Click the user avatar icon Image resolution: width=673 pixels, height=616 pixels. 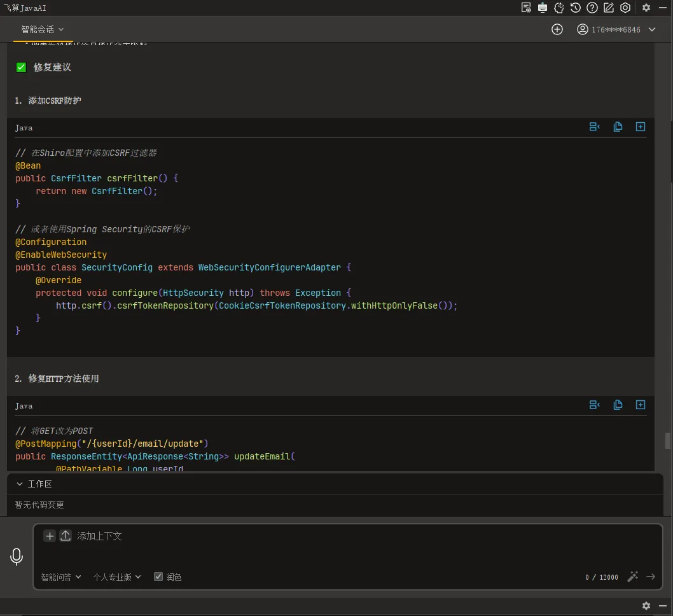pyautogui.click(x=583, y=29)
